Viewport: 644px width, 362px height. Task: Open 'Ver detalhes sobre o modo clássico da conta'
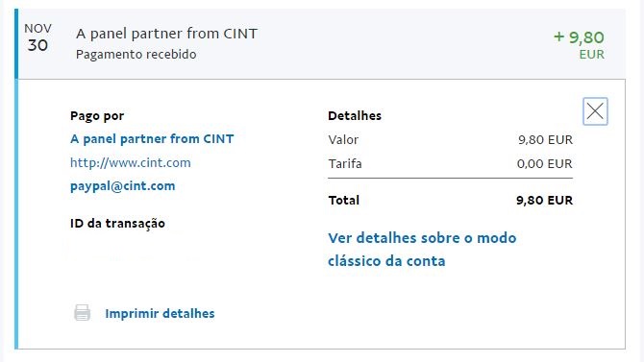(x=422, y=249)
